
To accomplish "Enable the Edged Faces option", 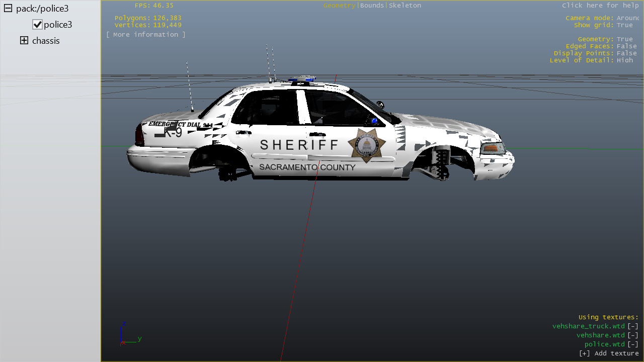I will click(x=626, y=46).
